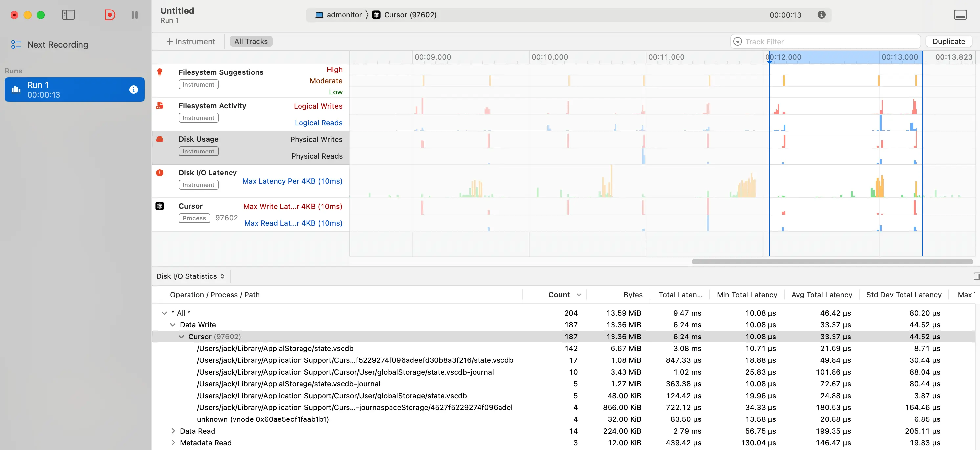Open recording info via the info icon near timer
The width and height of the screenshot is (980, 450).
tap(821, 15)
